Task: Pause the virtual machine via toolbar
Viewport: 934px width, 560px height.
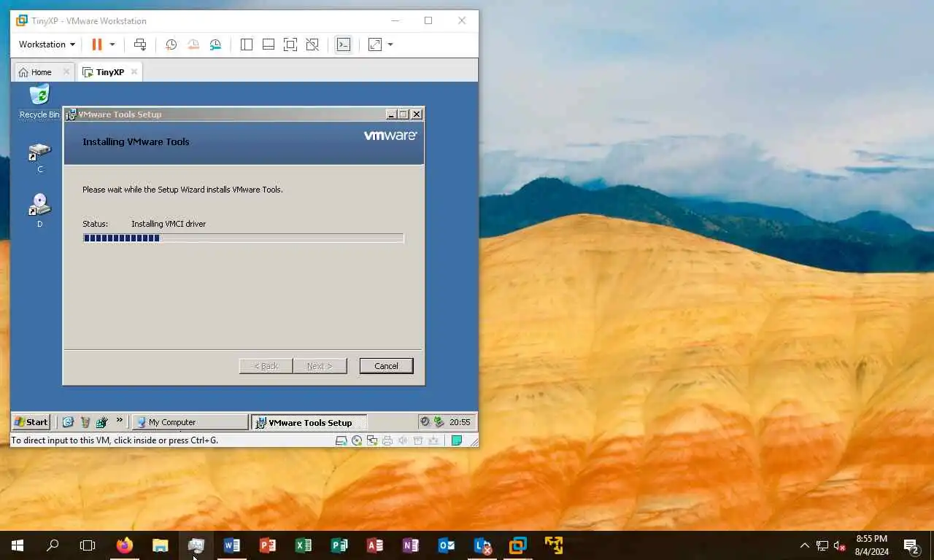Action: [96, 44]
